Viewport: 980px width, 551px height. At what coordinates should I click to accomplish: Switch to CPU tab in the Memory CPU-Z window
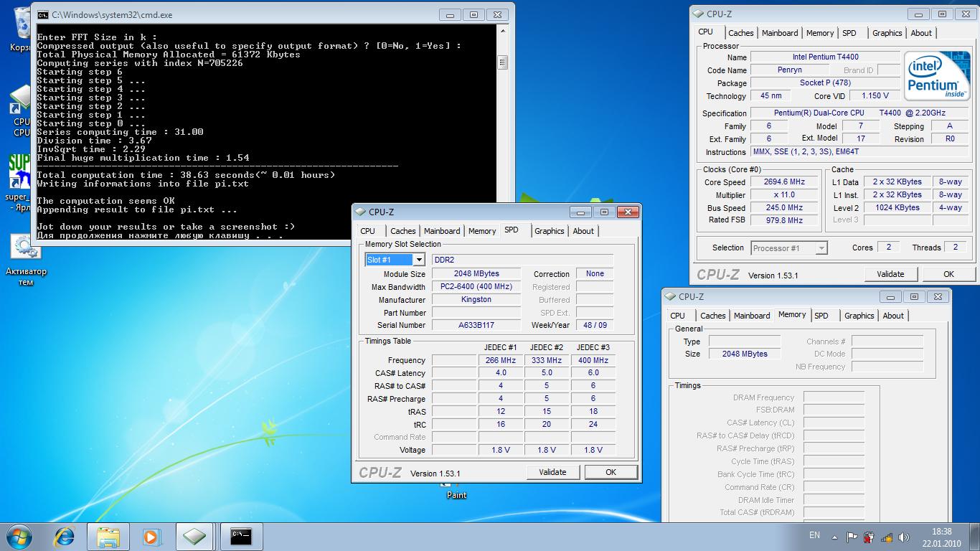(678, 316)
